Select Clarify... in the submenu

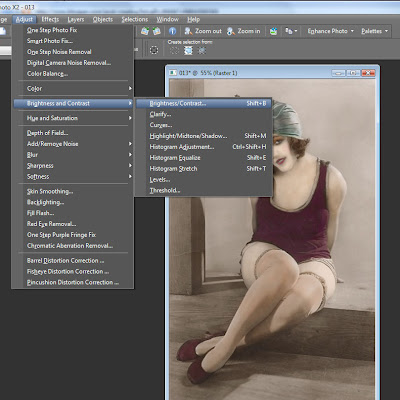tap(203, 114)
